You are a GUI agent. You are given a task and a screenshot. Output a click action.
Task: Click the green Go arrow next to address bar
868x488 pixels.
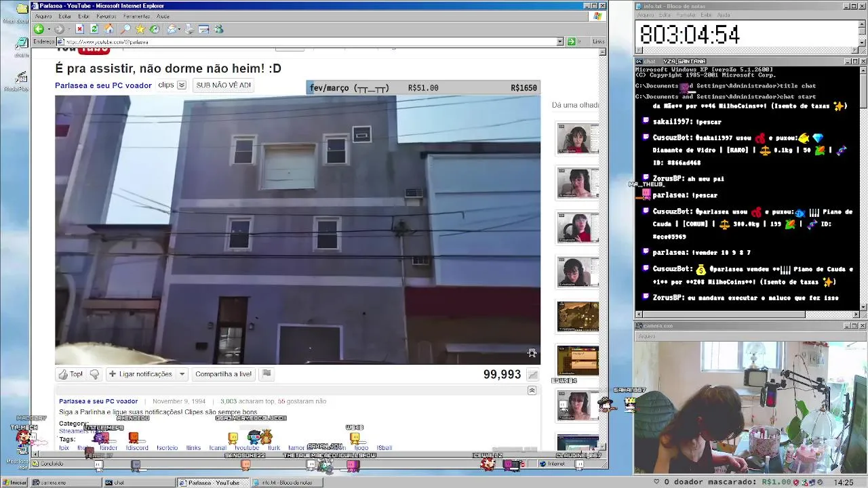[571, 41]
